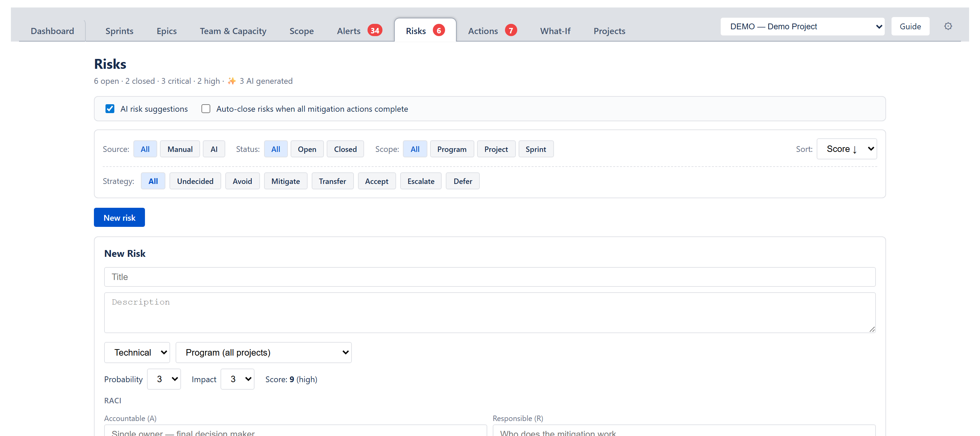Select Accept strategy filter
The width and height of the screenshot is (980, 436).
pos(377,181)
